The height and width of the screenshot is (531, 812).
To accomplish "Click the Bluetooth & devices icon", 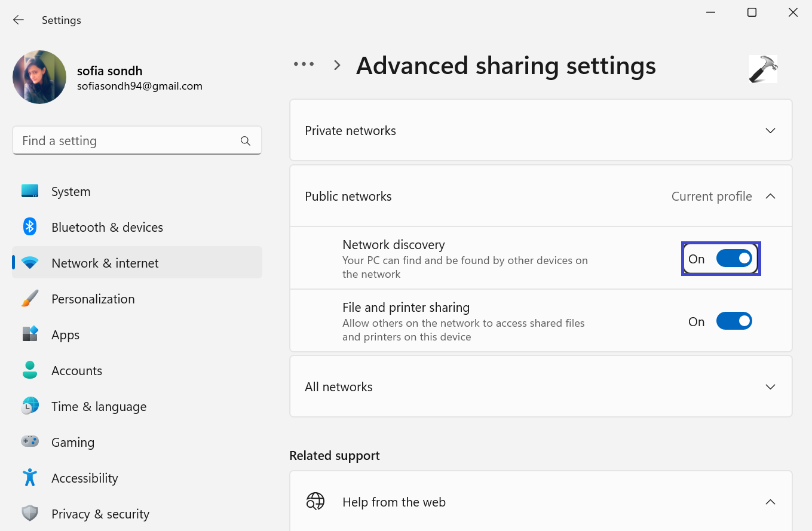I will [x=30, y=227].
